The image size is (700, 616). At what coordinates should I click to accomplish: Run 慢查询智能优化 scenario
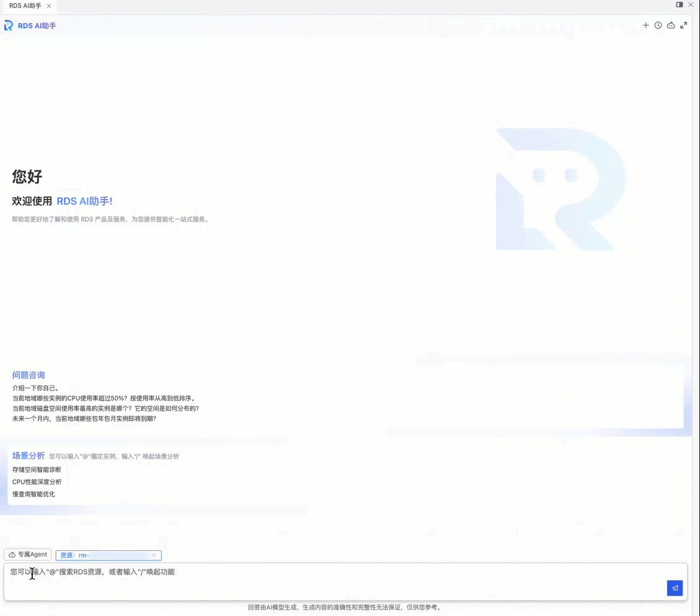point(33,493)
